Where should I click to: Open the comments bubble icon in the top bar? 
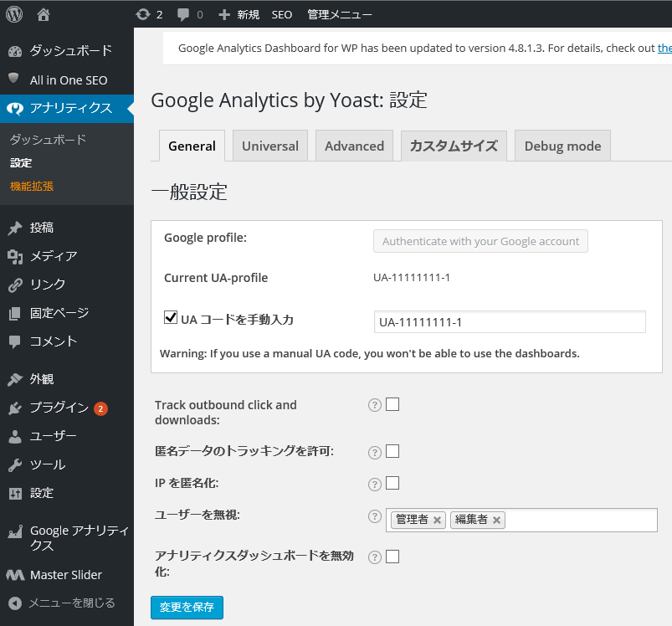coord(190,15)
